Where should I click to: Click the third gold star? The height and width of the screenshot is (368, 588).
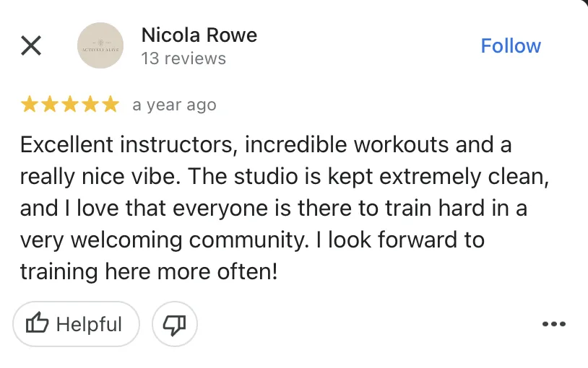click(x=70, y=105)
